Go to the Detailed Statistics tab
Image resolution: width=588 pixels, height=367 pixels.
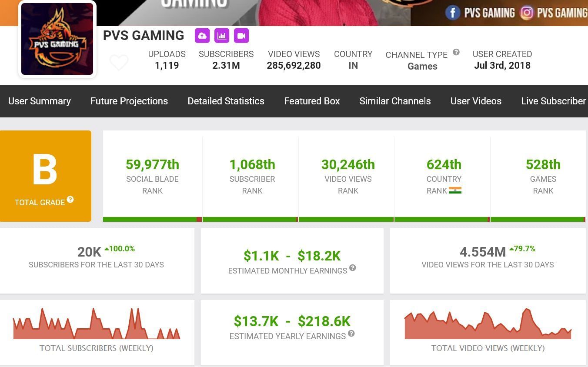[226, 101]
